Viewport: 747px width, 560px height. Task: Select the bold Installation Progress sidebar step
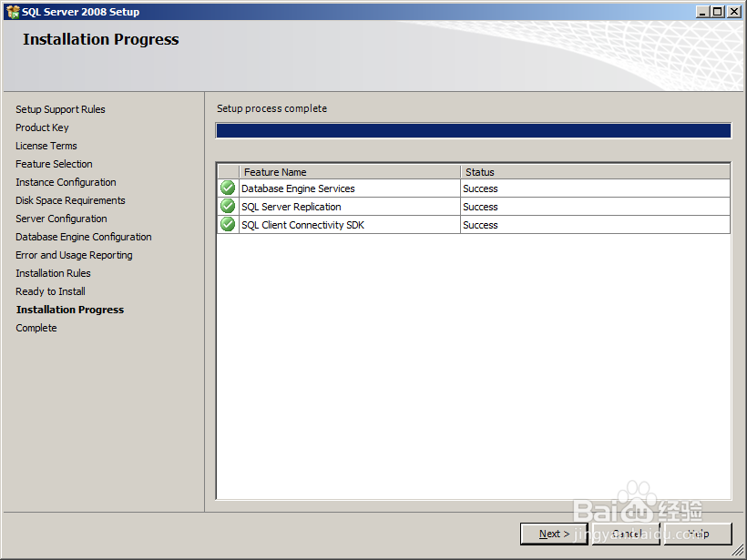click(70, 310)
